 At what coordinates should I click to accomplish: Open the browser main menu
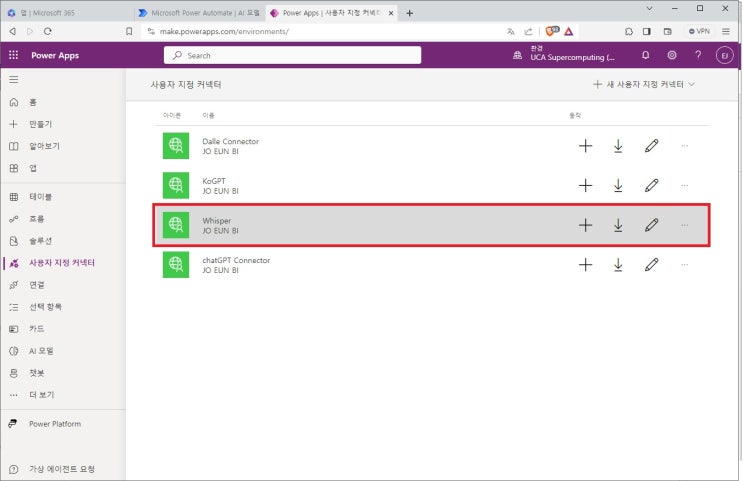click(726, 31)
